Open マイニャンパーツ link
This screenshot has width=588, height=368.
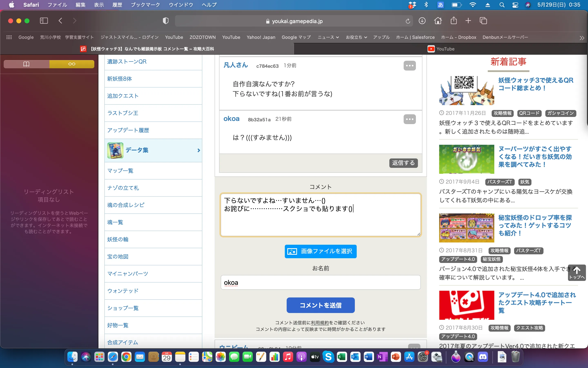click(x=128, y=274)
